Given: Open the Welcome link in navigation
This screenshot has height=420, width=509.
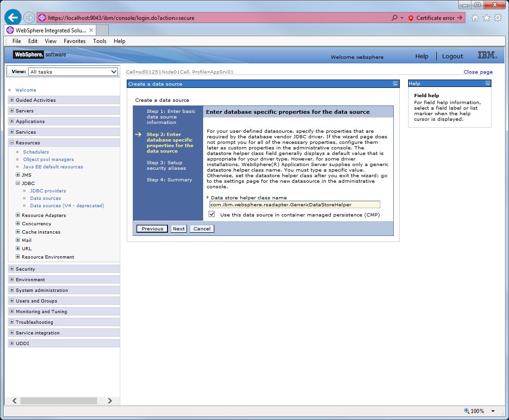Looking at the screenshot, I should pos(25,90).
